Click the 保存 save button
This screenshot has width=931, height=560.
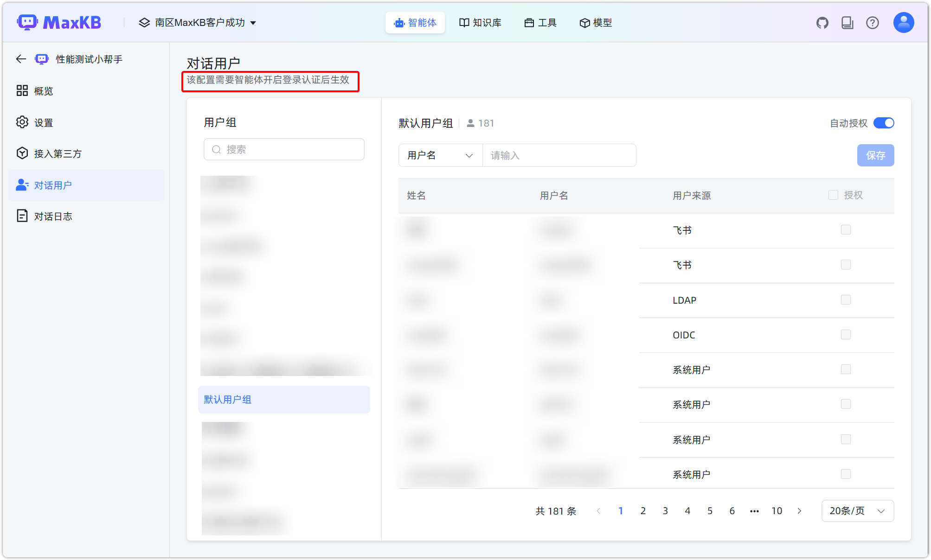875,155
